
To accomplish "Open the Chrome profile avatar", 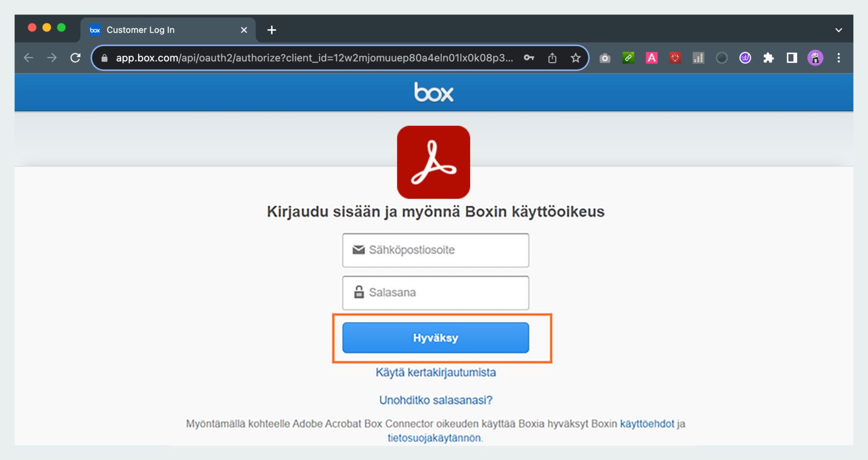I will 816,58.
